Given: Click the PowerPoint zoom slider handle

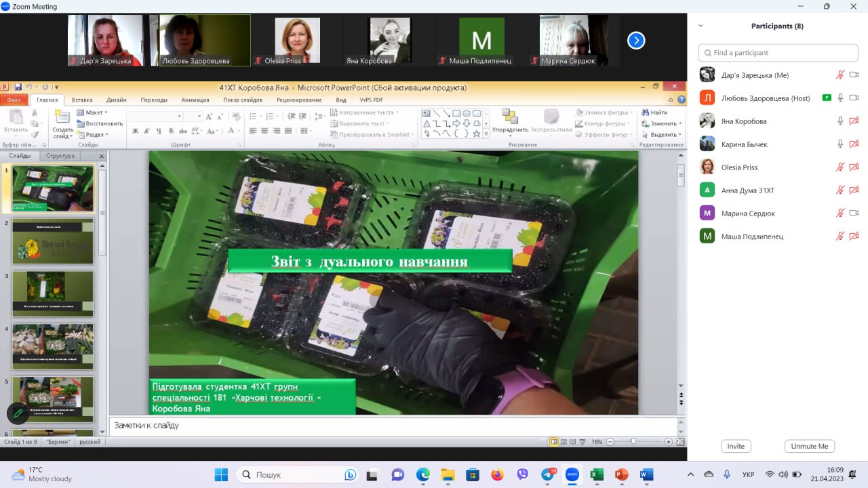Looking at the screenshot, I should (633, 442).
